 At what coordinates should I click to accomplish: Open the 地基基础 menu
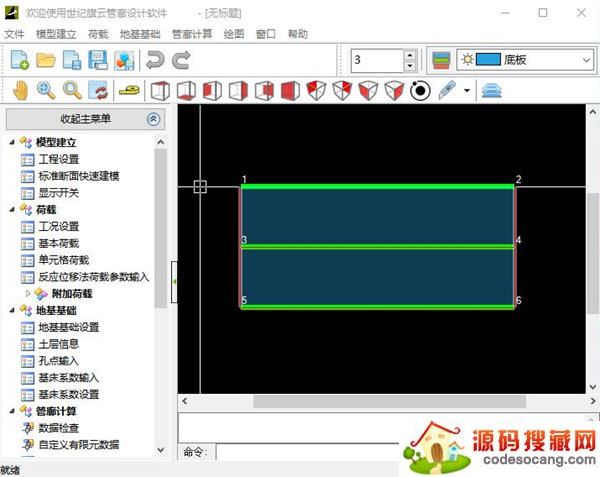140,34
